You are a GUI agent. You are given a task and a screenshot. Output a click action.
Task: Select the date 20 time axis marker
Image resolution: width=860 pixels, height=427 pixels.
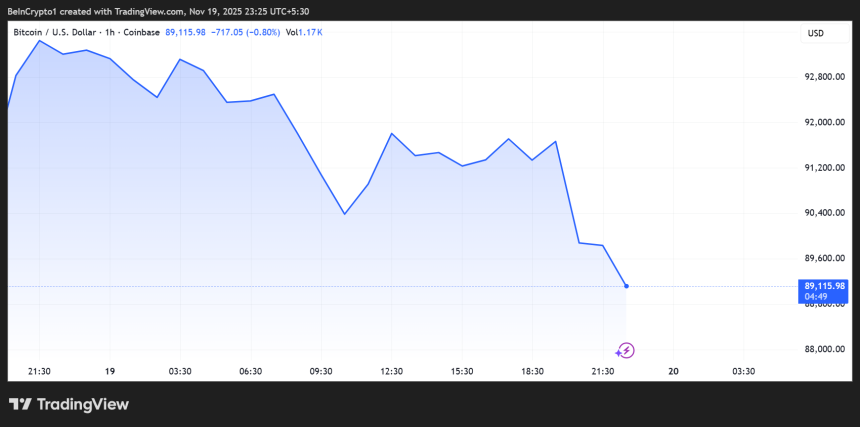(x=673, y=371)
